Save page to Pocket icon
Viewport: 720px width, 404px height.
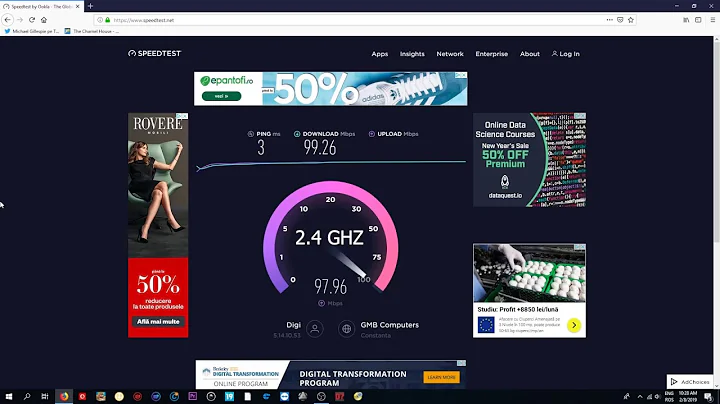[620, 20]
